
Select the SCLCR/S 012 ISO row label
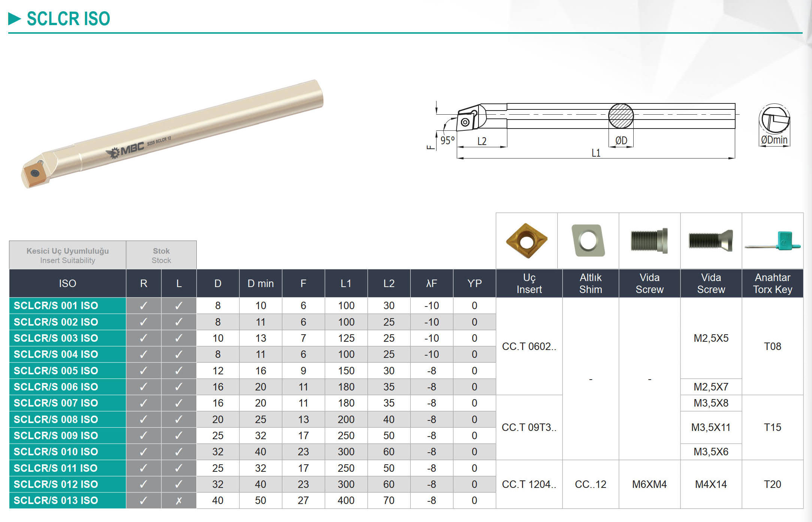point(56,484)
